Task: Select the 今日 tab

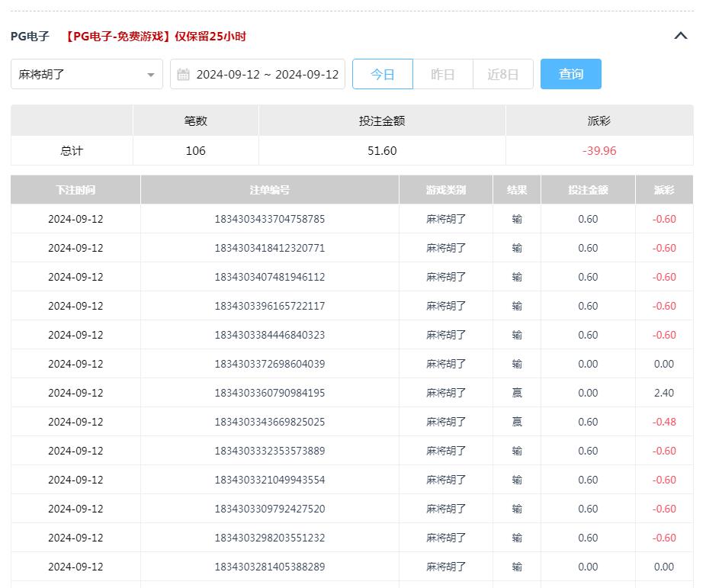Action: click(383, 74)
